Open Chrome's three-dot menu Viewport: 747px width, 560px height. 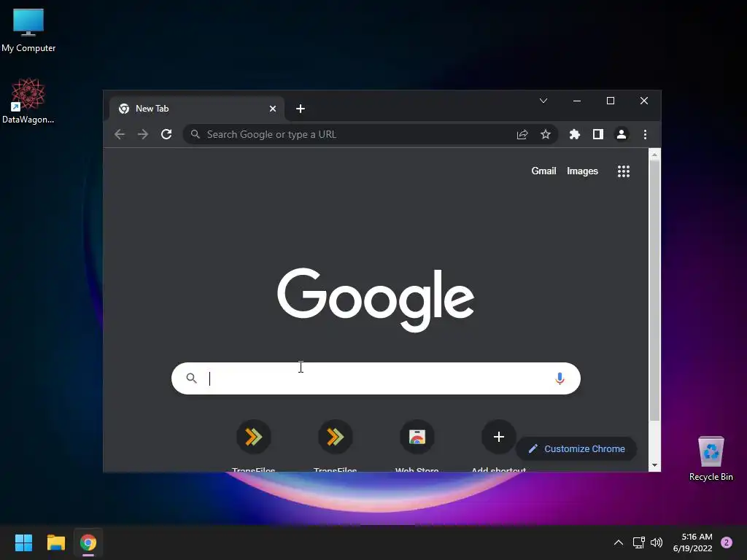645,134
